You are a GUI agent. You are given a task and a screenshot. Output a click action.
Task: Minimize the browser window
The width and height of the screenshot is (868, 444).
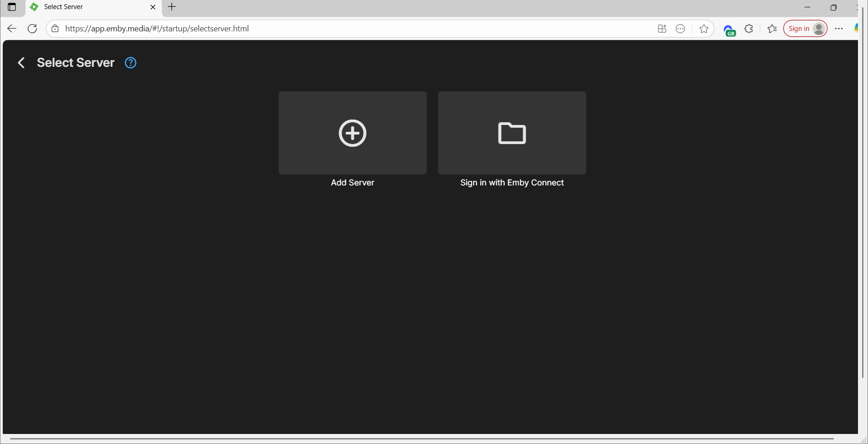pyautogui.click(x=807, y=7)
